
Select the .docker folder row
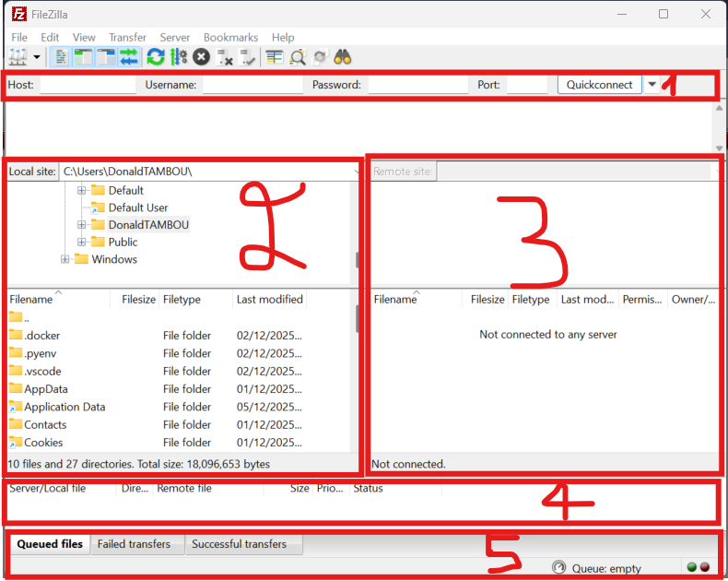coord(181,335)
